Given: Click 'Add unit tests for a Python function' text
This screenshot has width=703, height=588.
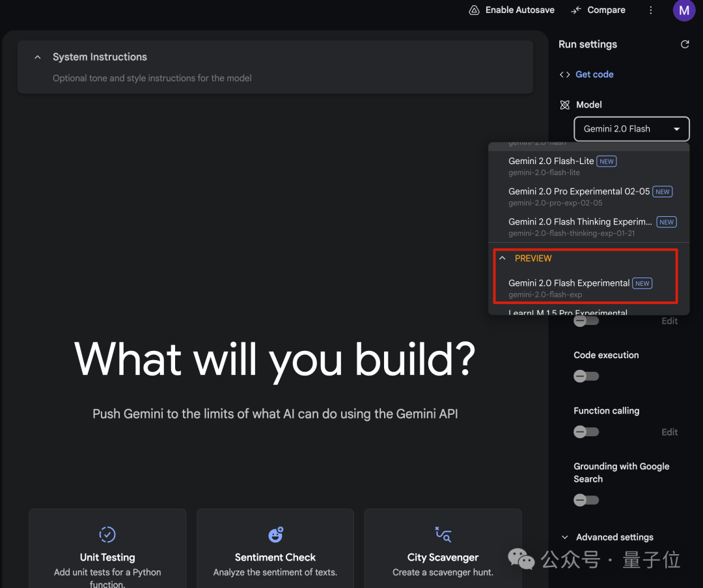Looking at the screenshot, I should (107, 578).
